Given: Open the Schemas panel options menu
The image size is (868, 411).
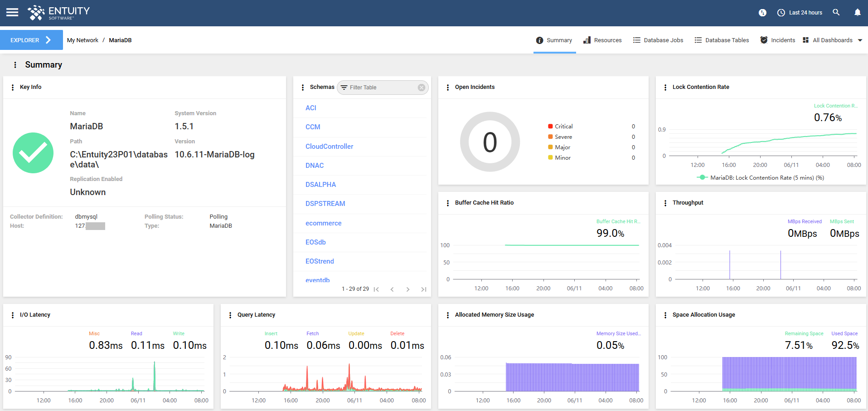Looking at the screenshot, I should click(302, 87).
